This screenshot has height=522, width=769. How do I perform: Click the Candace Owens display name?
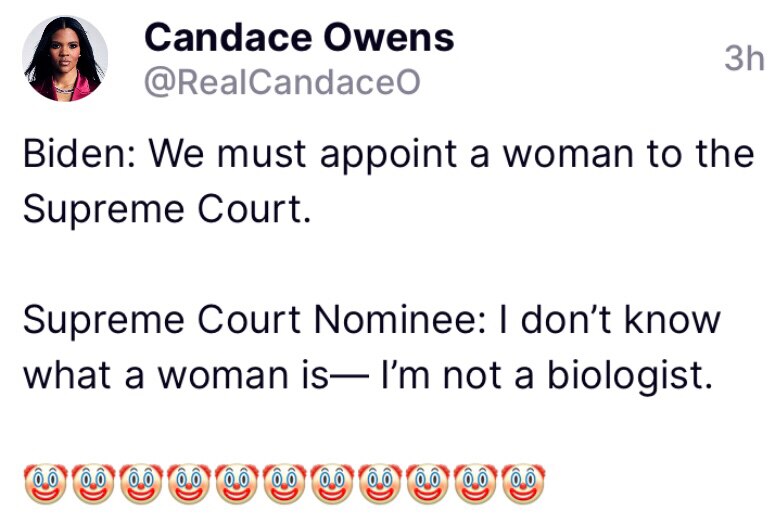click(299, 38)
